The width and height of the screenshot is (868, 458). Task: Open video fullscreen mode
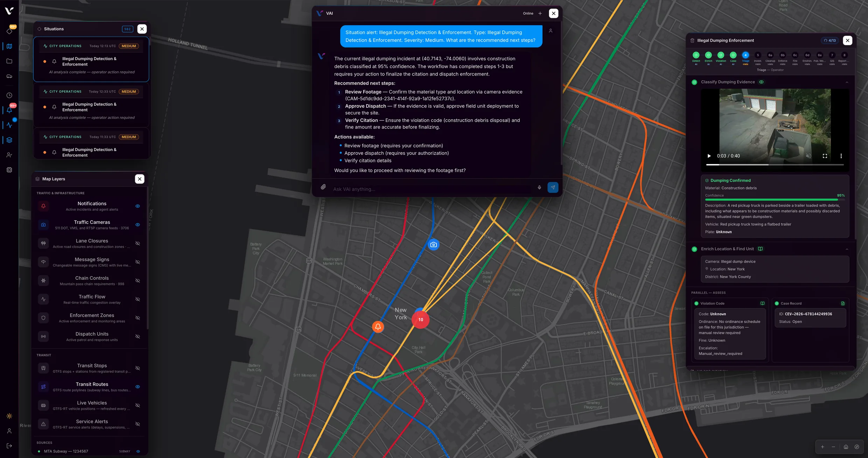(825, 156)
